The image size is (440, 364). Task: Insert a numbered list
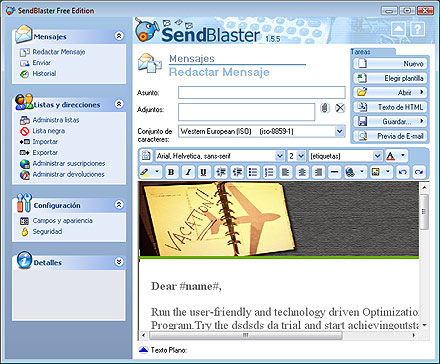[x=269, y=172]
